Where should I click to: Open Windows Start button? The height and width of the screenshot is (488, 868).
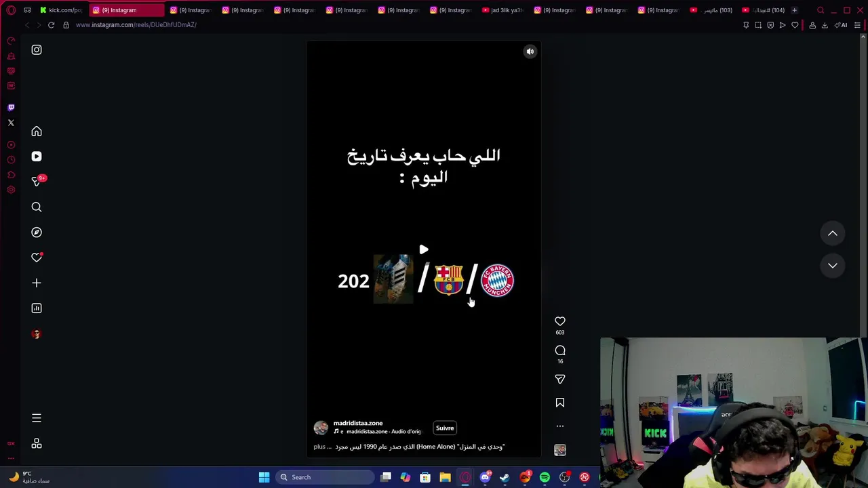coord(264,477)
